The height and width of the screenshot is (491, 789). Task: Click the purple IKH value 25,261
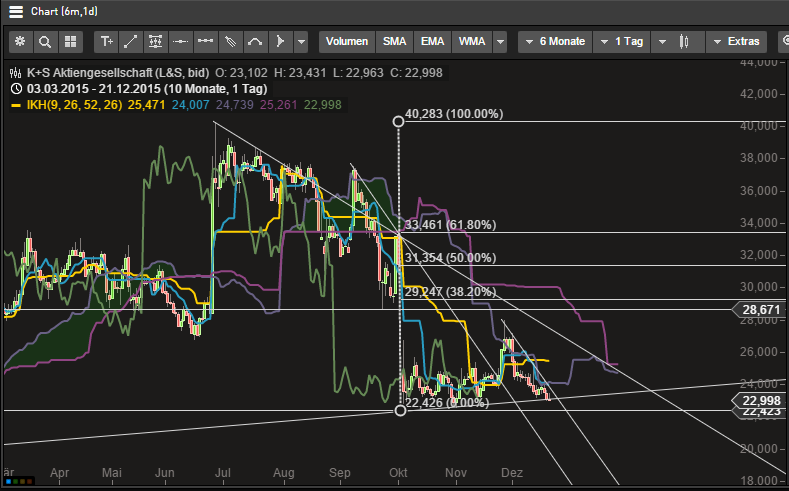click(x=278, y=105)
